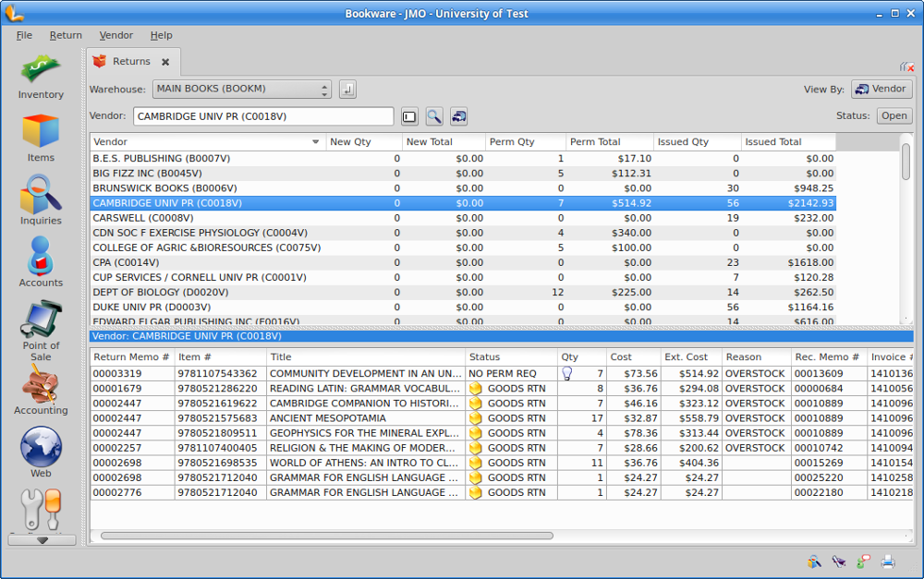Click the Bookware app icon in title bar

click(13, 12)
